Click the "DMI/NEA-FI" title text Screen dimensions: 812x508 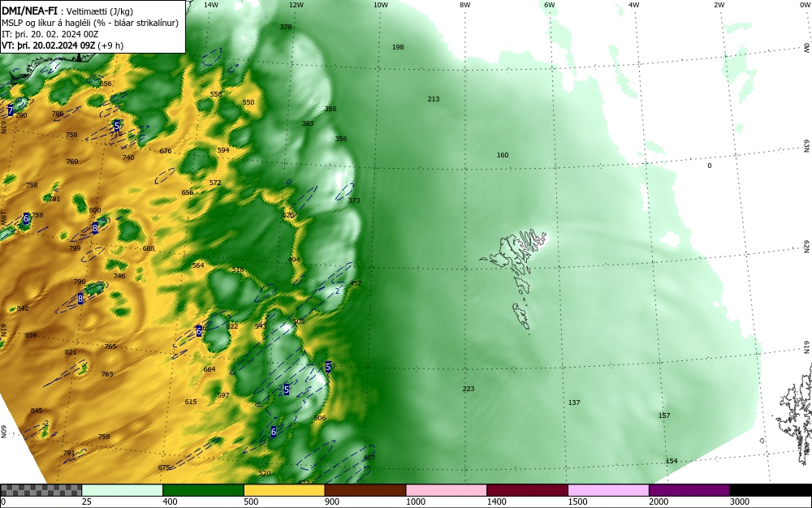click(29, 11)
